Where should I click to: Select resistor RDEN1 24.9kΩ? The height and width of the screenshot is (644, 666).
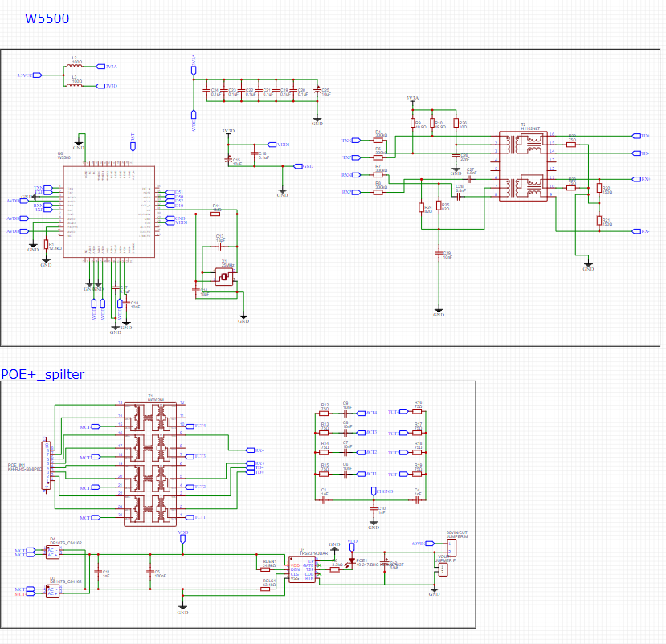point(265,569)
